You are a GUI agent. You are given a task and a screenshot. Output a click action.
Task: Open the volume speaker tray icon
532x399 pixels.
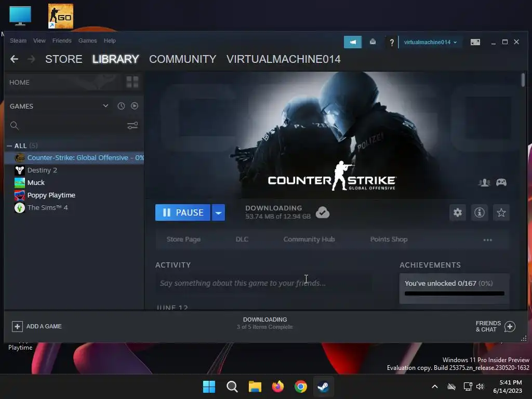(480, 387)
